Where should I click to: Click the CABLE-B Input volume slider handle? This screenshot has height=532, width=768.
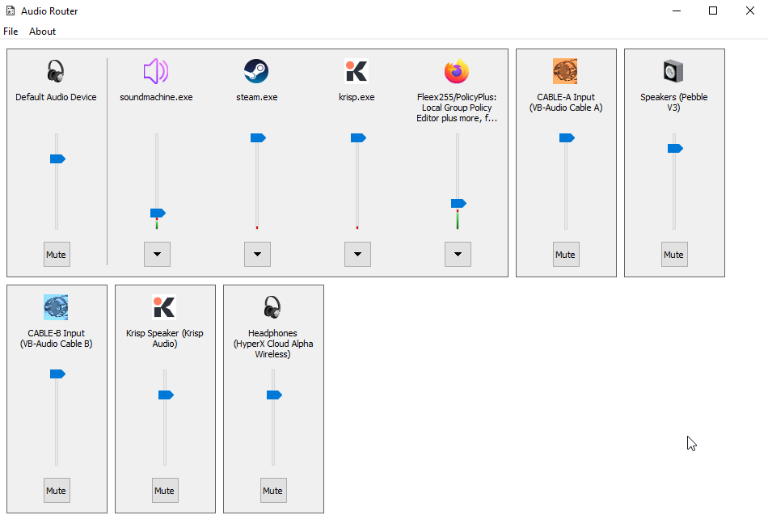point(57,374)
